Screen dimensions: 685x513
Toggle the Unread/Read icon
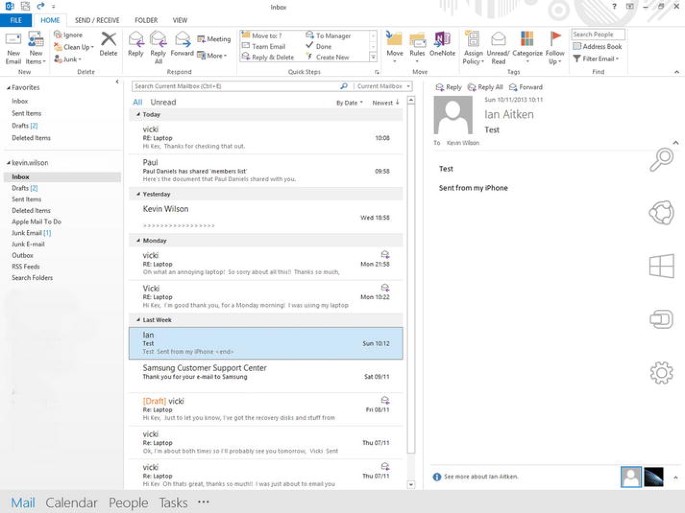(498, 39)
